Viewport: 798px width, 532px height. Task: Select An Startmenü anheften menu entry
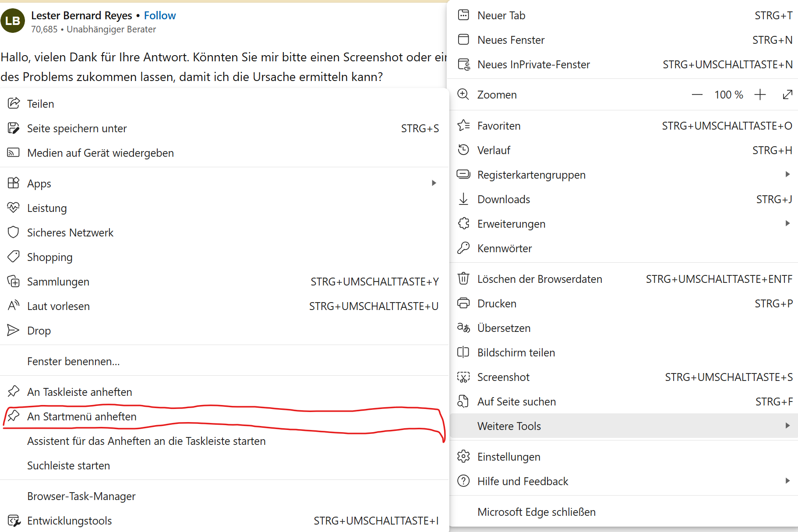224,416
